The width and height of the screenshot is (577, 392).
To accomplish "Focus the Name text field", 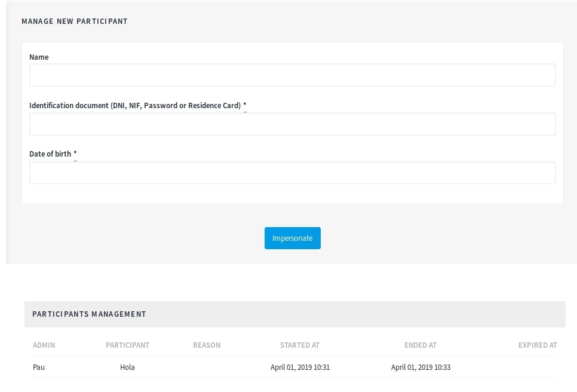I will click(292, 75).
